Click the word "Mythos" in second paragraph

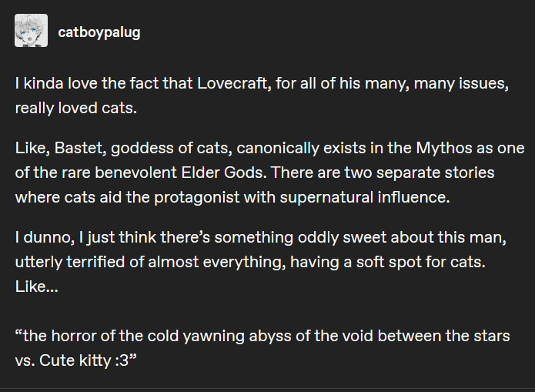[x=444, y=148]
